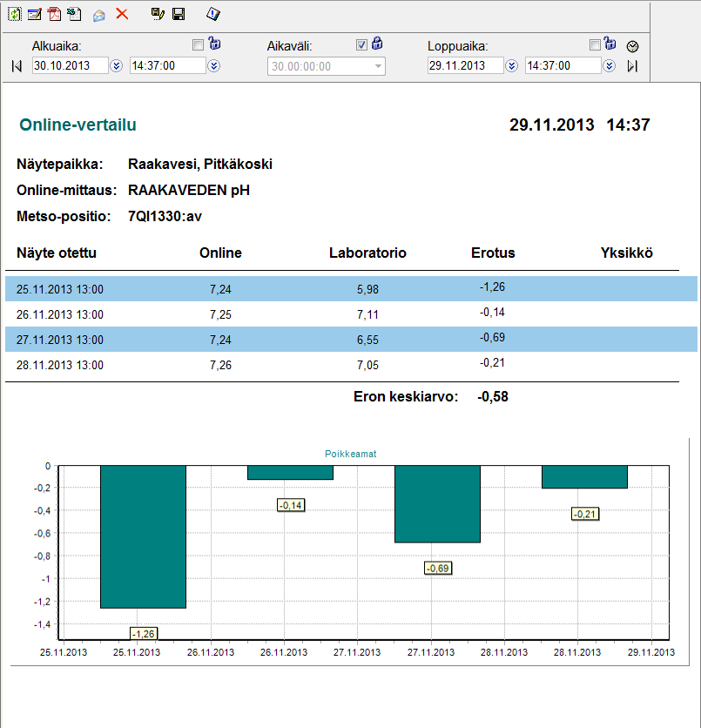This screenshot has width=701, height=728.
Task: Click the Metso position 7QI1330:av
Action: pyautogui.click(x=165, y=216)
